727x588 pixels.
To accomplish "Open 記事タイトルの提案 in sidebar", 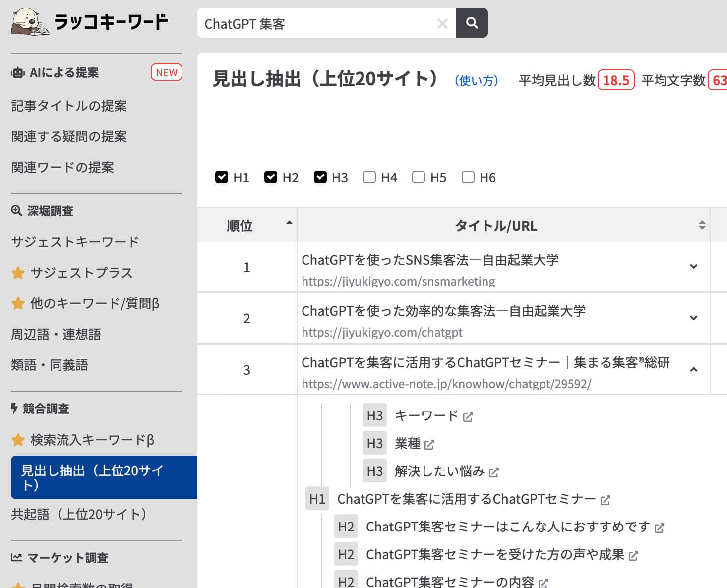I will [x=69, y=106].
